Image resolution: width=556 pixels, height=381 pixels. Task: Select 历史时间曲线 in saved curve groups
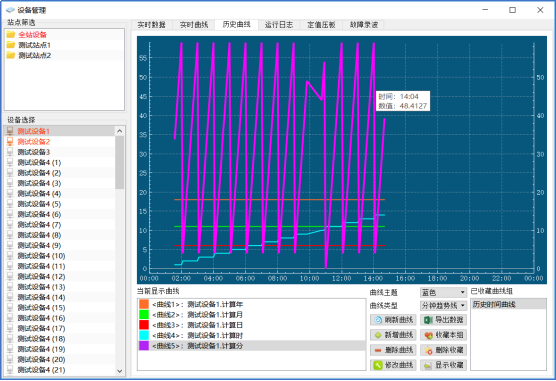coord(508,304)
